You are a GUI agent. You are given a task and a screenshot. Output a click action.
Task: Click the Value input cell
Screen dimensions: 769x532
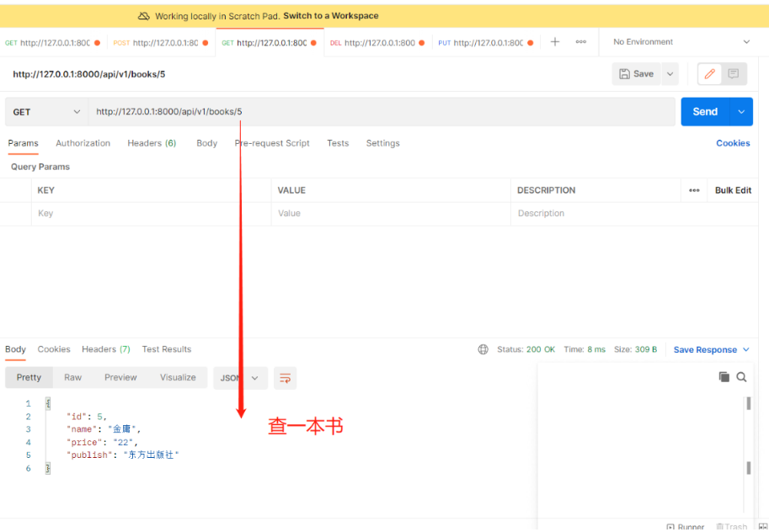click(x=391, y=213)
